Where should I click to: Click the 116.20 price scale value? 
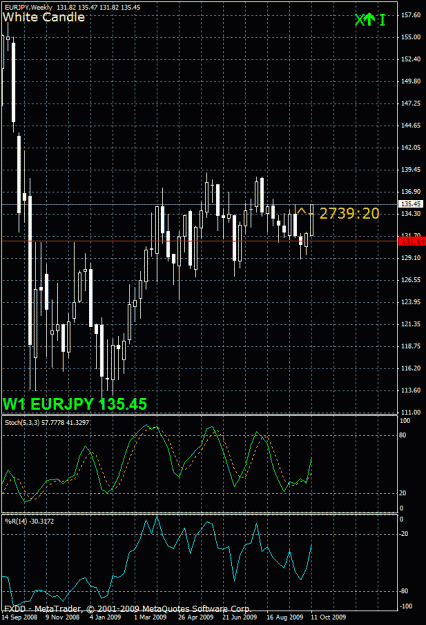pyautogui.click(x=411, y=368)
